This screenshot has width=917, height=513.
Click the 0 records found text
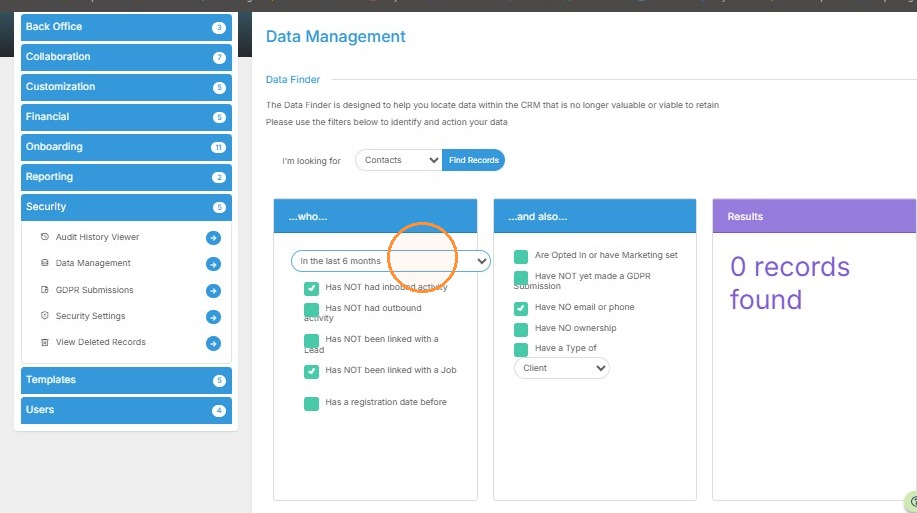790,283
